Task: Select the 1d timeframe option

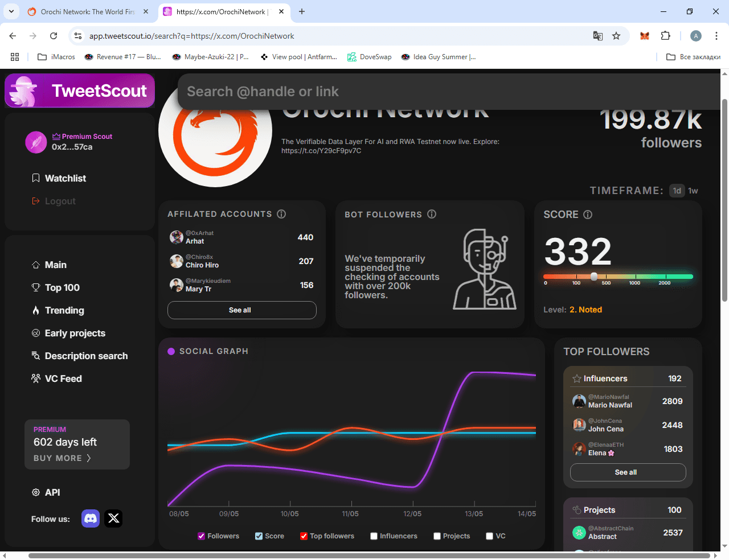Action: [x=677, y=191]
